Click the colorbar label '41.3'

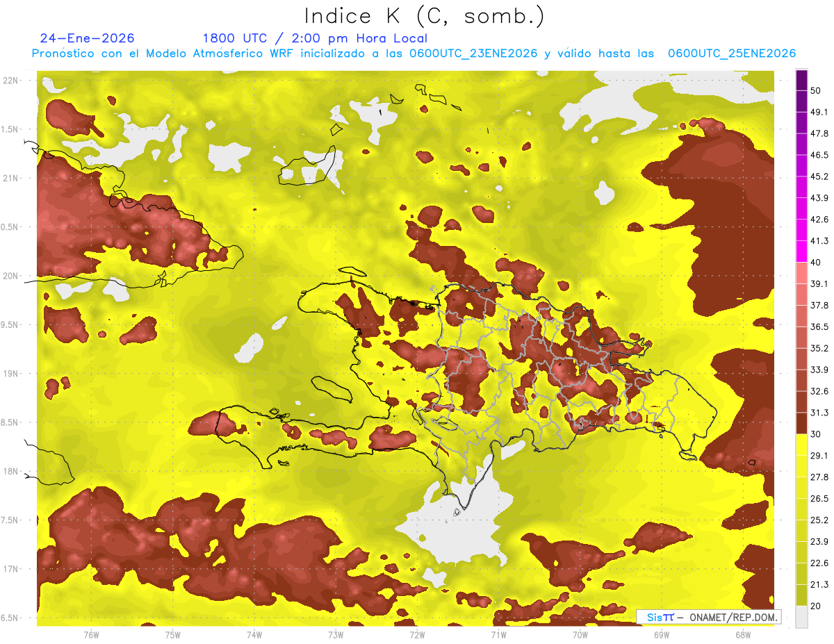(x=819, y=241)
